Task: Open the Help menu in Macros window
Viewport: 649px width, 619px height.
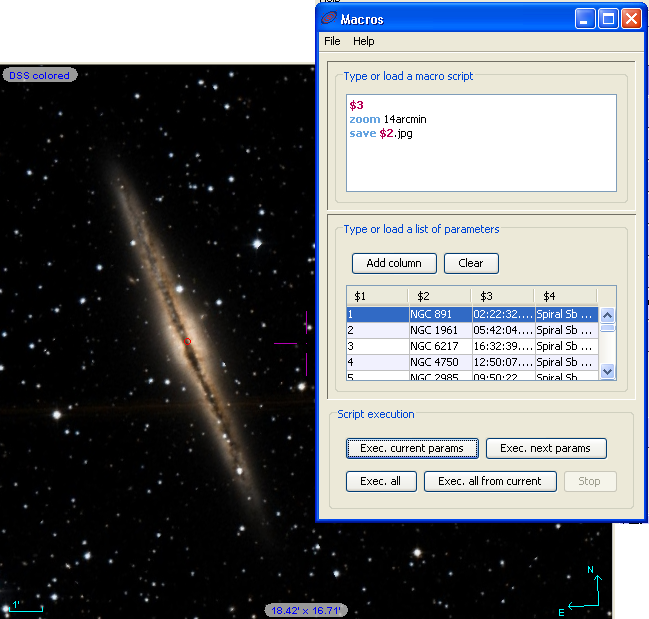Action: click(x=363, y=41)
